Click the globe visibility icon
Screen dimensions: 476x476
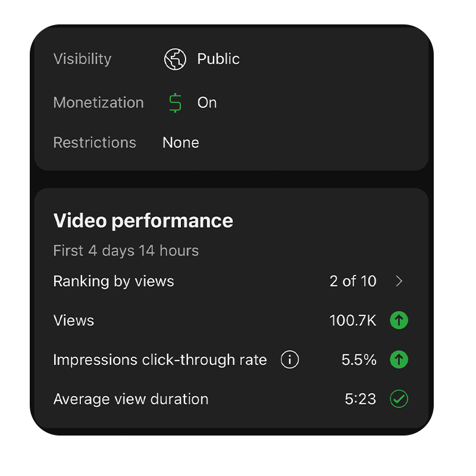click(175, 59)
